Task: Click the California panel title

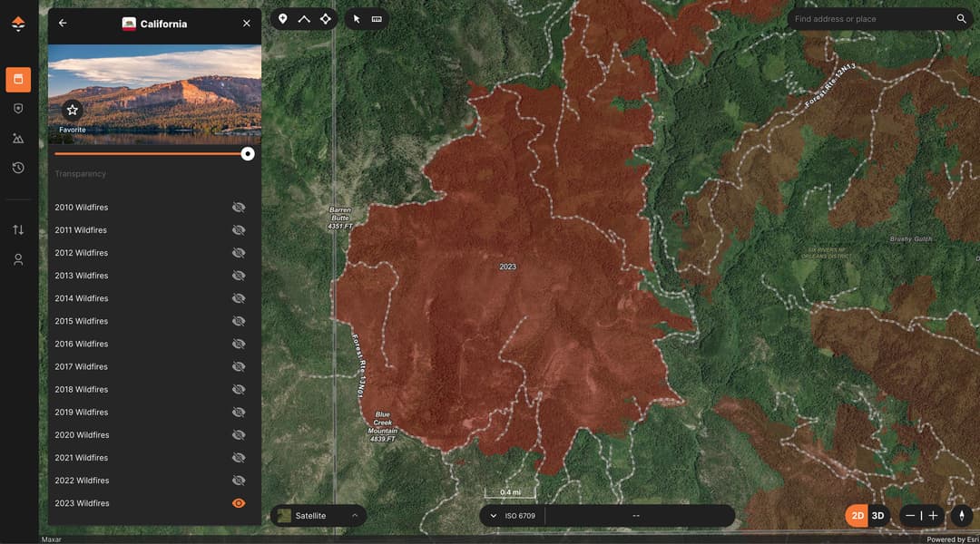Action: tap(163, 24)
